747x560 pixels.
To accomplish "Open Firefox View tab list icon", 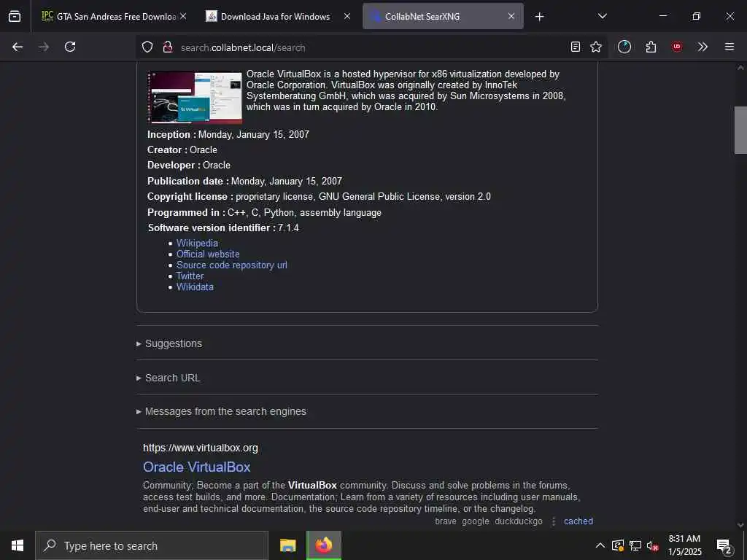I will coord(15,16).
